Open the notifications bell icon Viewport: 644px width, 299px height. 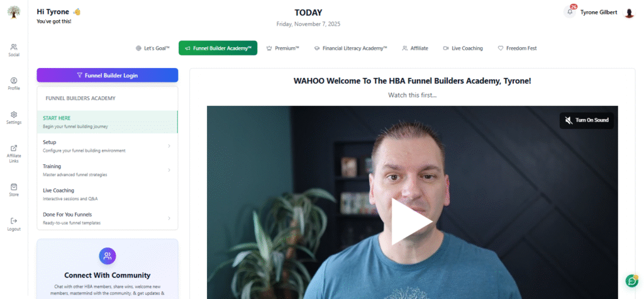pos(570,12)
